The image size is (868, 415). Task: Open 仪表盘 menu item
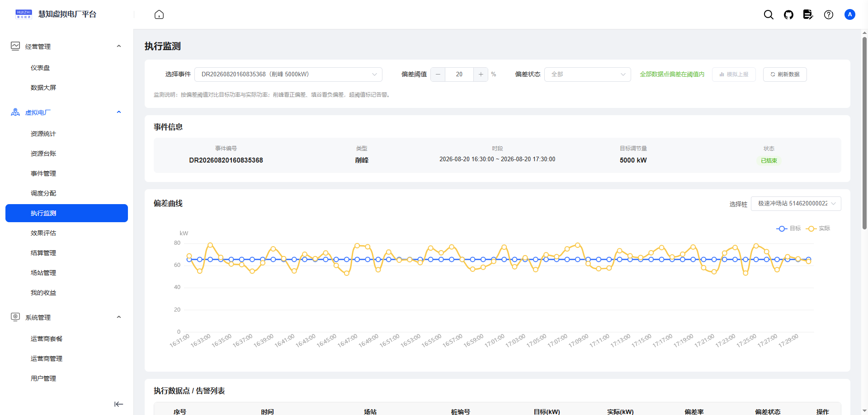[x=66, y=68]
